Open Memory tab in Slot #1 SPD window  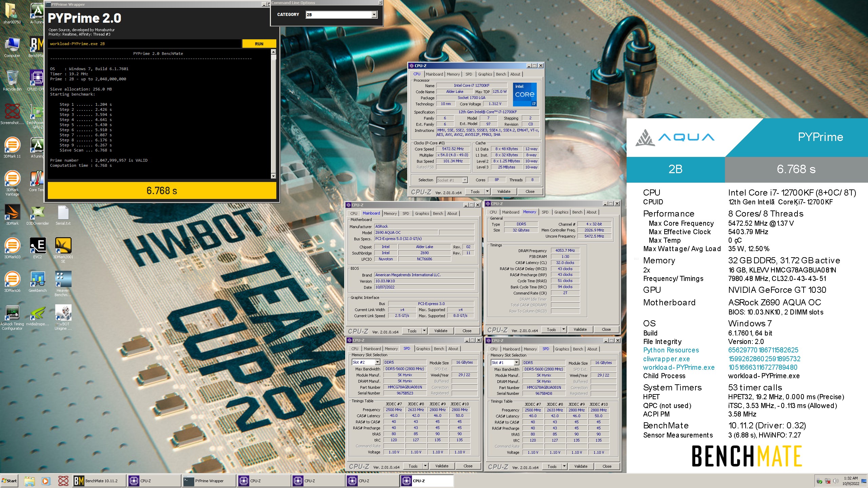pyautogui.click(x=530, y=349)
